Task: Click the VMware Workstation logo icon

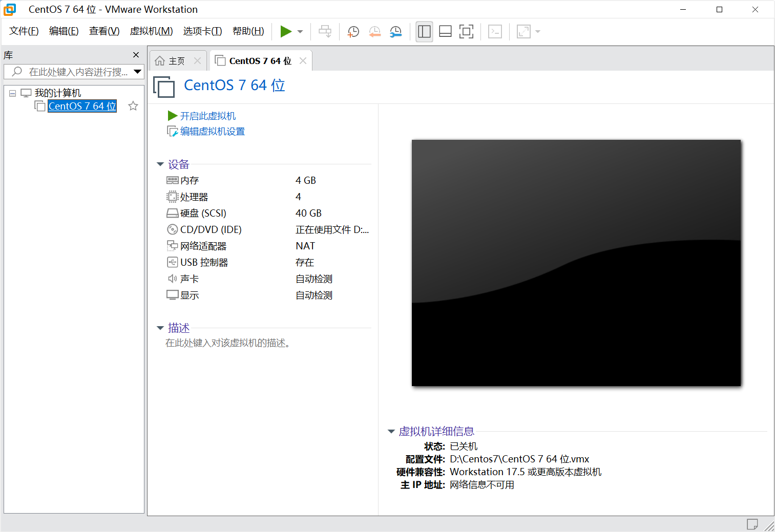Action: (10, 9)
